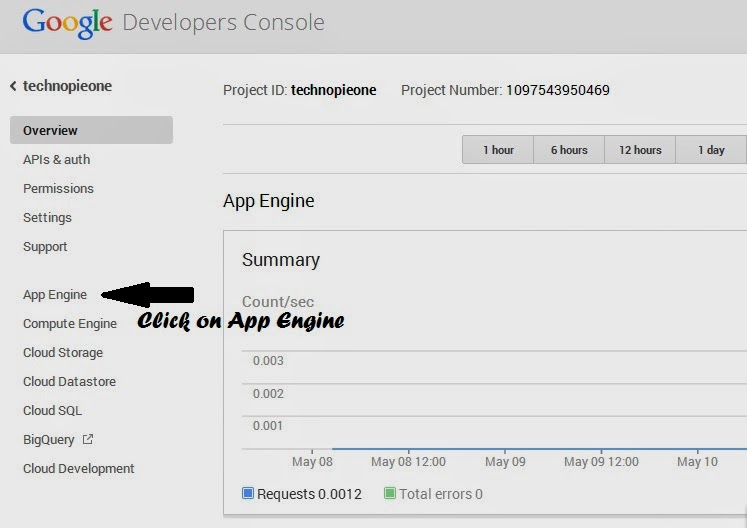The height and width of the screenshot is (528, 747).
Task: Click the Project Number 1097543950469
Action: point(557,90)
